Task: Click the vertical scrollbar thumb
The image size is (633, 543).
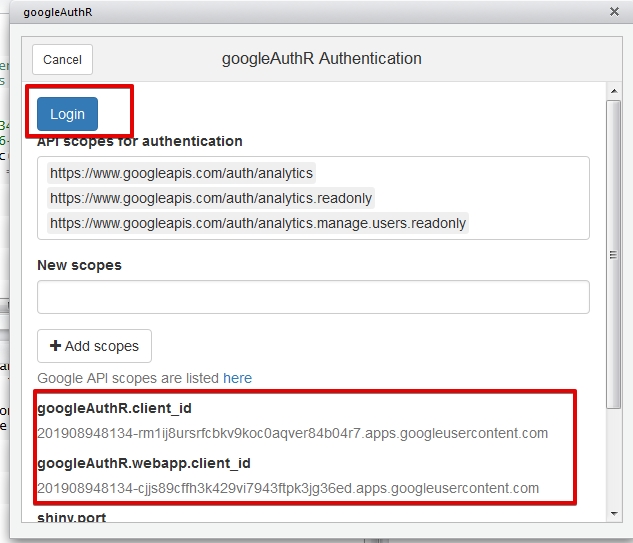Action: pos(614,255)
